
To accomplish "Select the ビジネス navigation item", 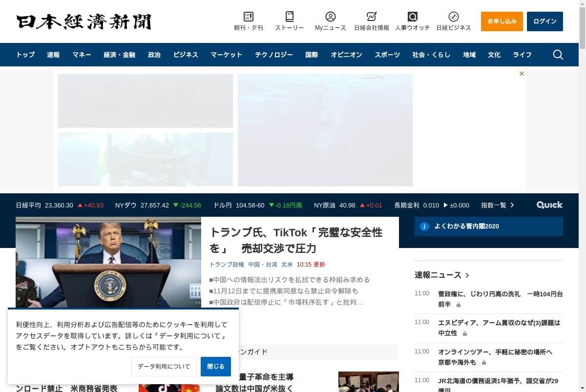I will 186,55.
